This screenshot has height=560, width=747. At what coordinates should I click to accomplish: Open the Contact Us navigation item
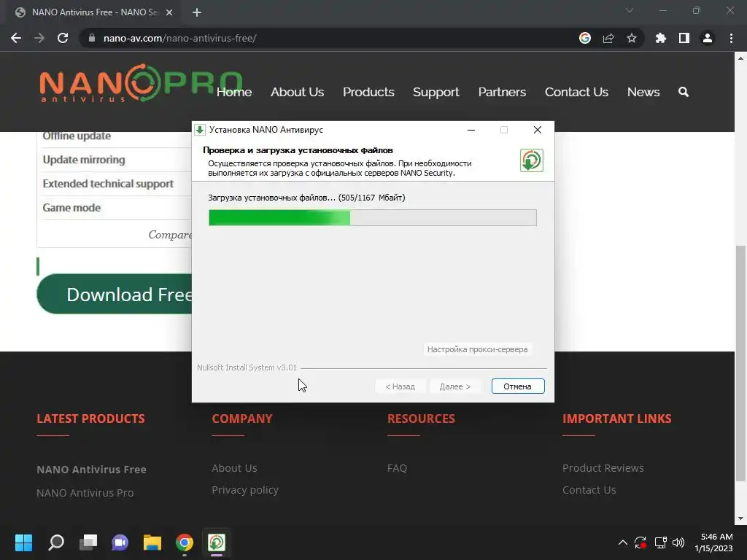576,92
